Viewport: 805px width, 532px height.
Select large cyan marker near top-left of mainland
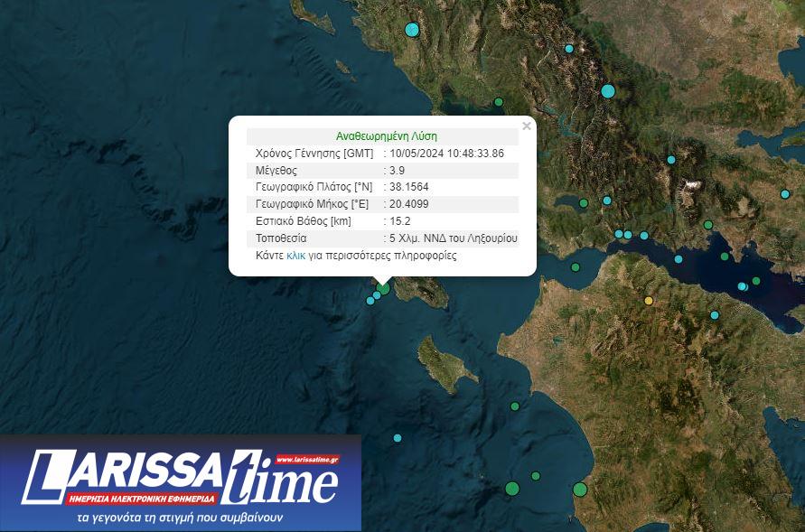pos(412,30)
